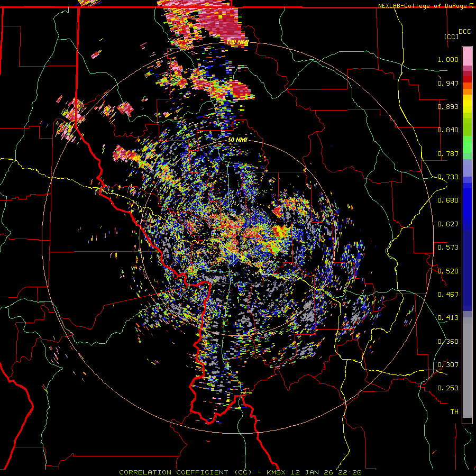Click the [CC] unit label above the scale
476x476 pixels.
(452, 36)
